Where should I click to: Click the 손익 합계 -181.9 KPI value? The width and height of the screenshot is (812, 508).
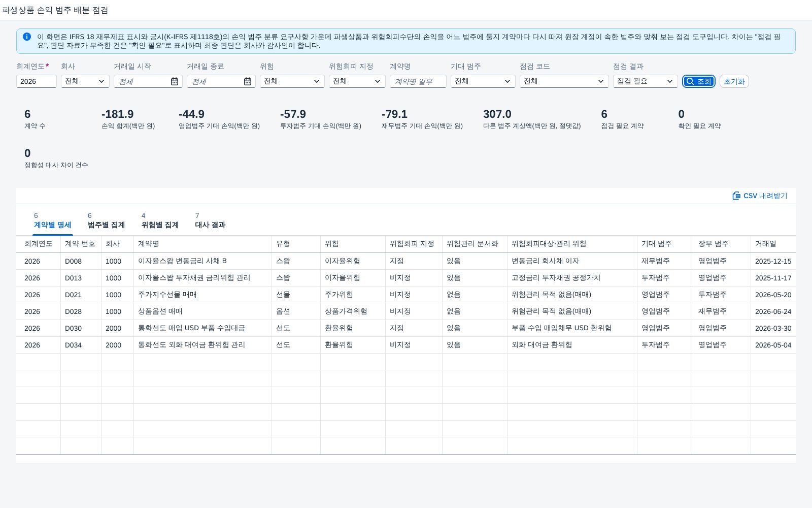118,114
